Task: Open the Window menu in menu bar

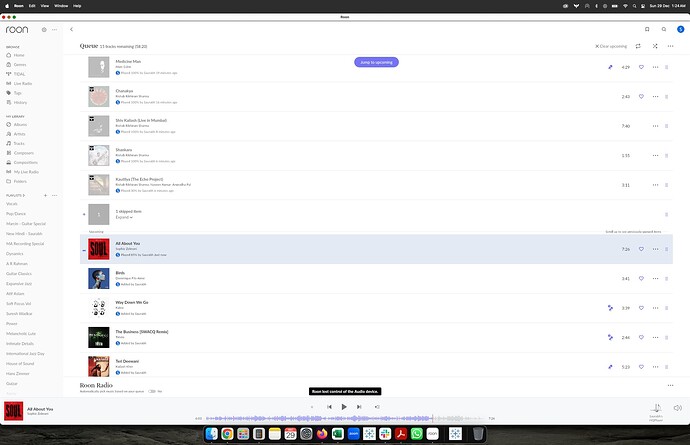Action: [x=62, y=4]
